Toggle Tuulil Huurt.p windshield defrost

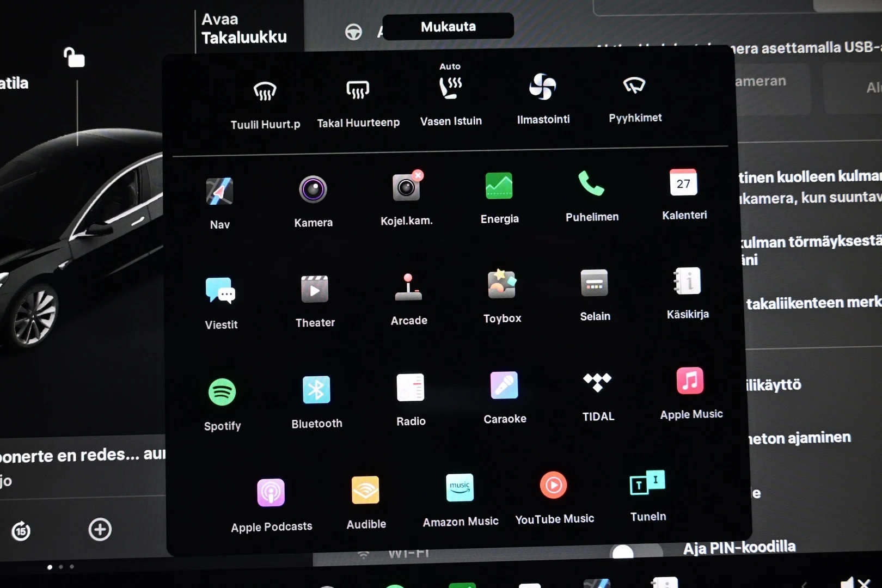click(265, 91)
